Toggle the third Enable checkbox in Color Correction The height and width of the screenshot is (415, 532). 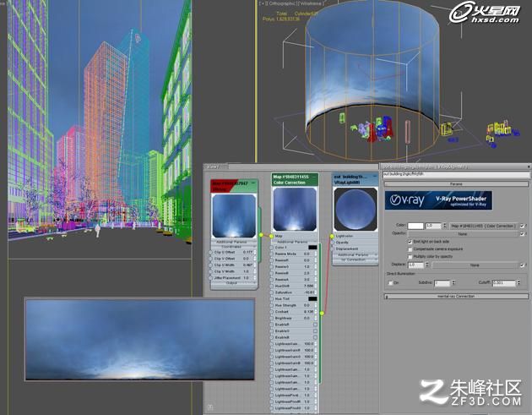point(315,337)
